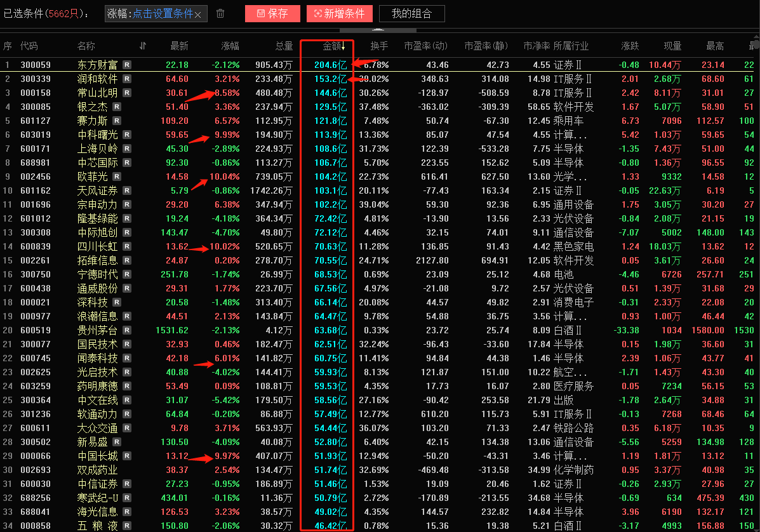Screen dimensions: 760x532
Task: Select stock name 贵州茅台
Action: 97,331
